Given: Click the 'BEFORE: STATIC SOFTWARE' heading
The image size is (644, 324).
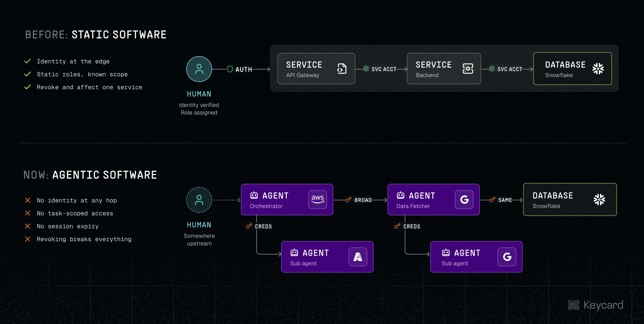Looking at the screenshot, I should click(x=96, y=35).
